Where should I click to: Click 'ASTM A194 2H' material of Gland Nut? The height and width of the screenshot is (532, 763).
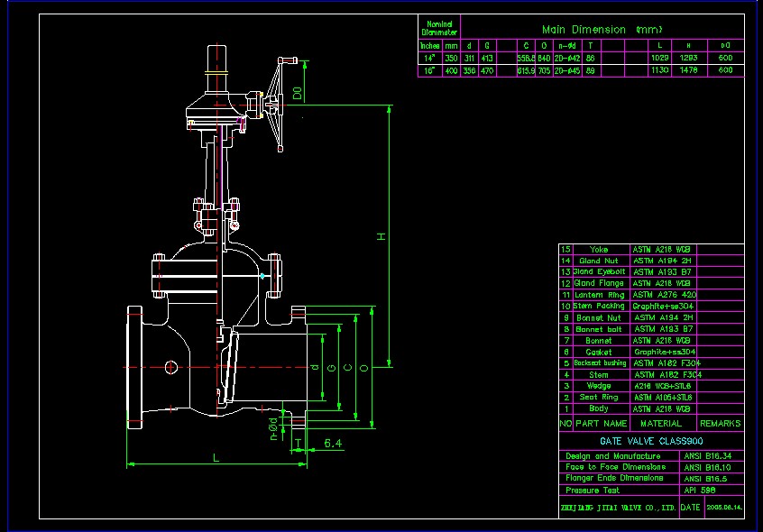pos(662,261)
